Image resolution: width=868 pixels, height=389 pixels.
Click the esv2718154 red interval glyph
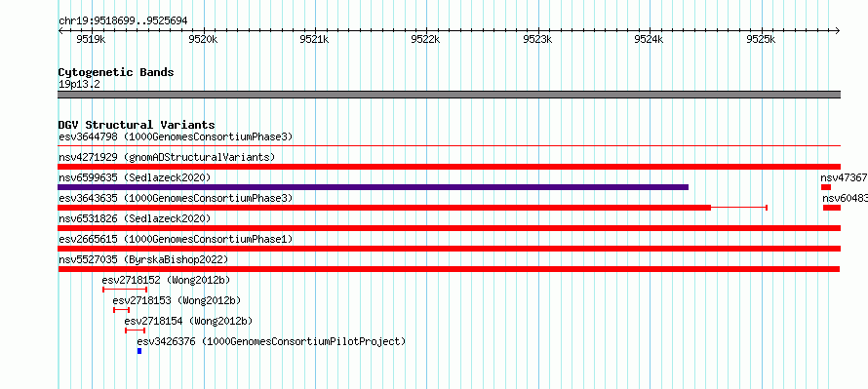[135, 331]
